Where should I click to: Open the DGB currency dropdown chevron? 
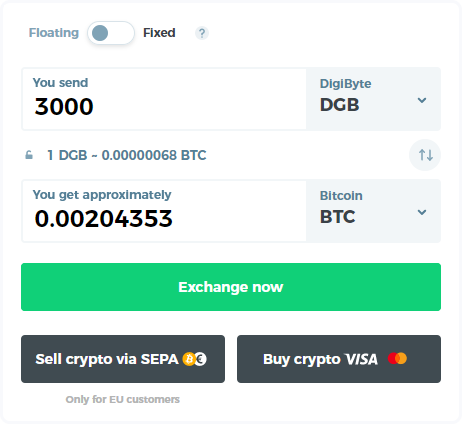(x=422, y=100)
